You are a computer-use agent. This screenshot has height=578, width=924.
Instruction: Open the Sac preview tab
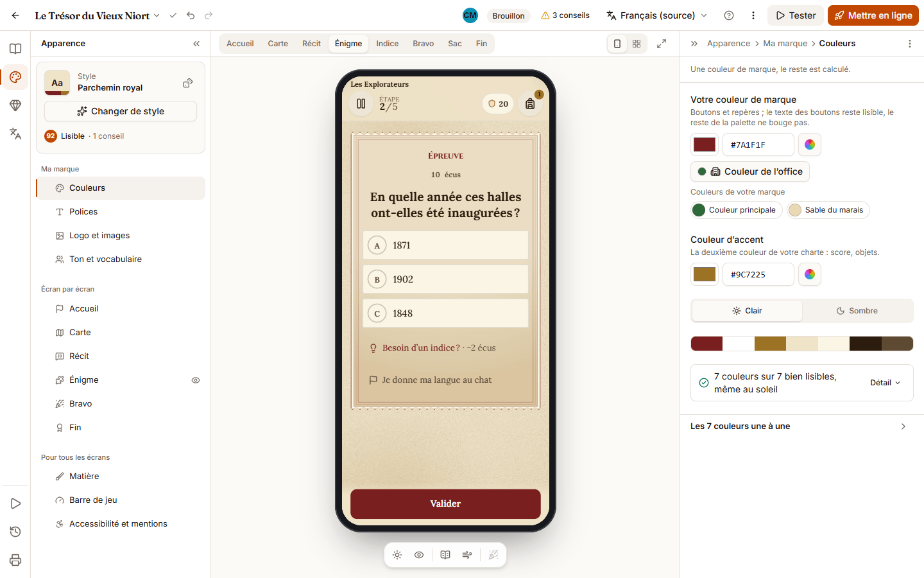coord(455,44)
